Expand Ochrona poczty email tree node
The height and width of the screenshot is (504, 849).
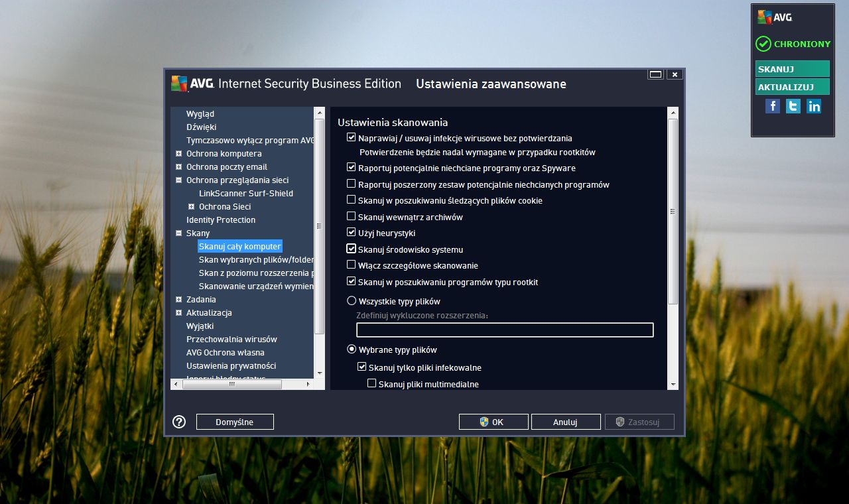179,167
